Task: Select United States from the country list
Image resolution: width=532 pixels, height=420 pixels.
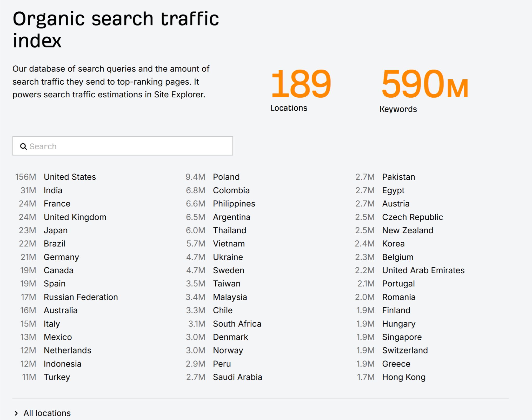Action: [70, 177]
